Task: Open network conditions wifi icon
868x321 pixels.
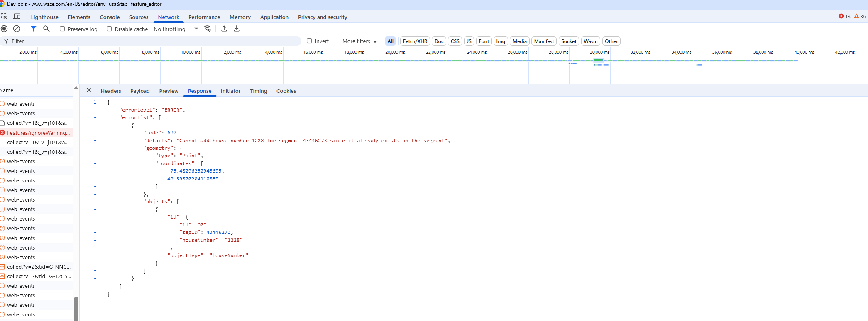Action: tap(208, 29)
